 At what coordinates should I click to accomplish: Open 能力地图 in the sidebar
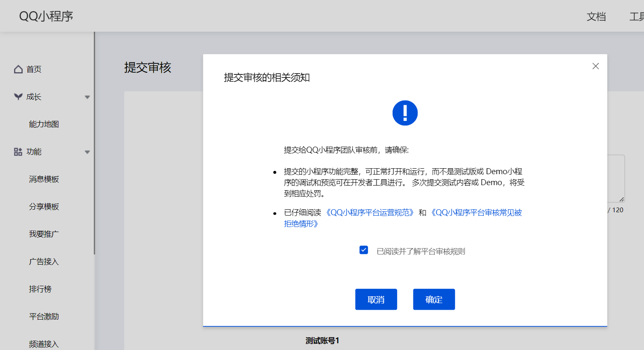point(44,124)
